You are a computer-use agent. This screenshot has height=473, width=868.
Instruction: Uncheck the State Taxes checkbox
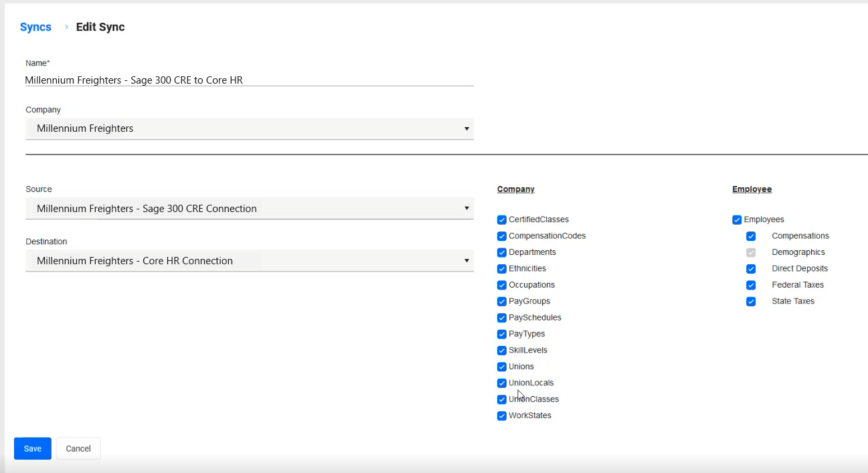coord(751,302)
